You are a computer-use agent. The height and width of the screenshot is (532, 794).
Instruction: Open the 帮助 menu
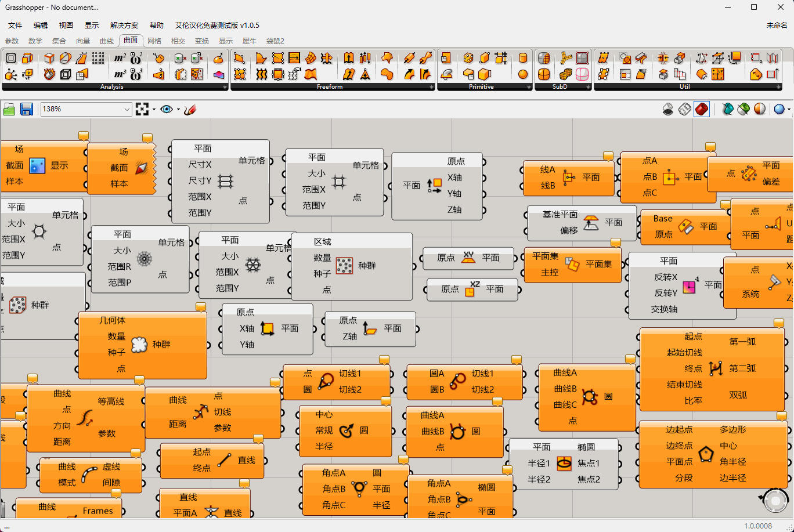[157, 26]
